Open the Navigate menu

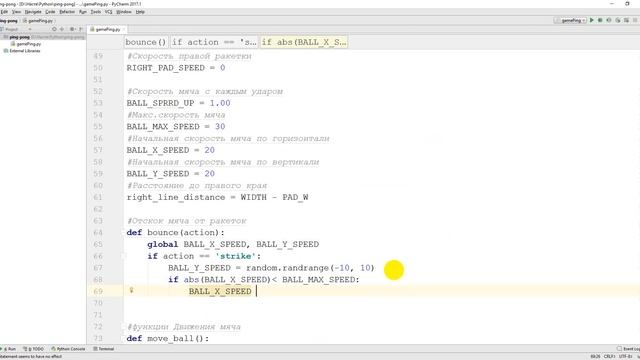point(33,12)
